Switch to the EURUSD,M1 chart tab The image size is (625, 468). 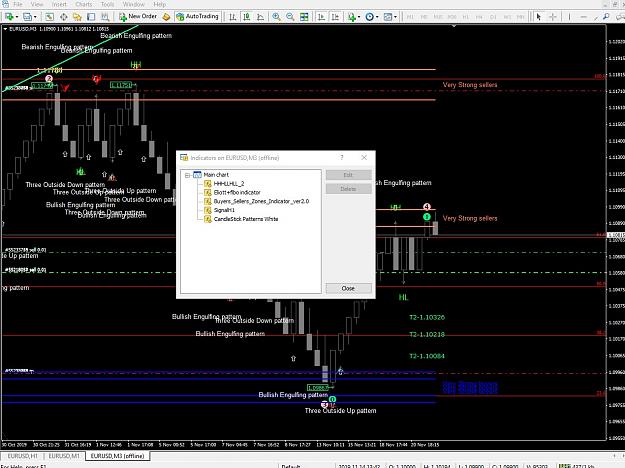(x=64, y=456)
